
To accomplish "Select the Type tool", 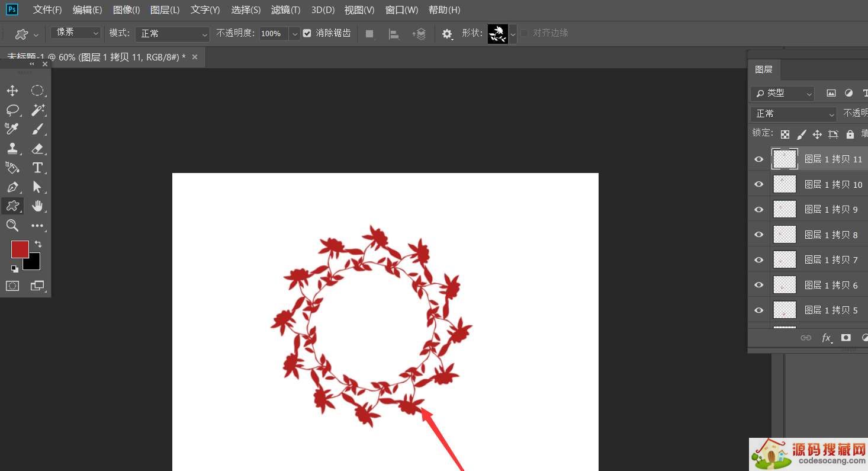I will [37, 168].
